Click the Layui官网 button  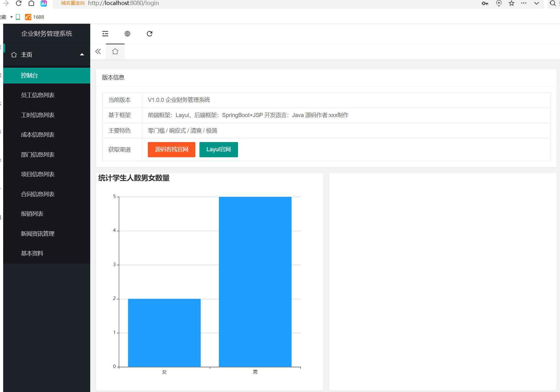click(x=218, y=150)
